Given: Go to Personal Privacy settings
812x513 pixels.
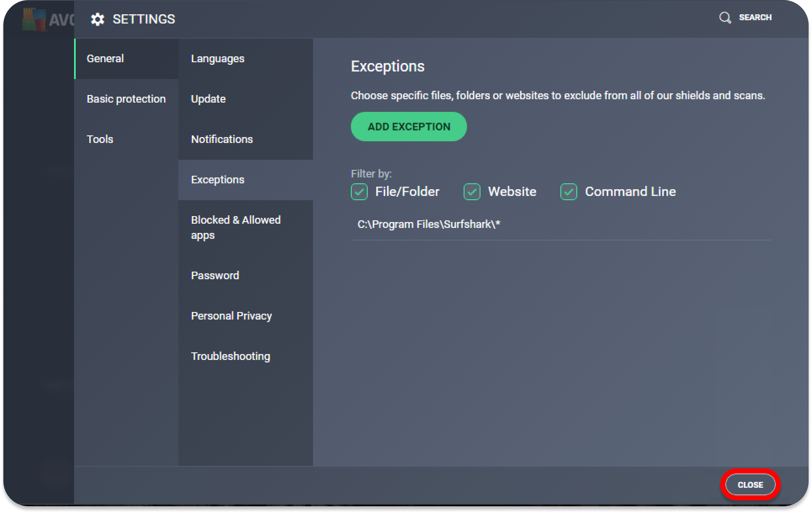Looking at the screenshot, I should 231,316.
